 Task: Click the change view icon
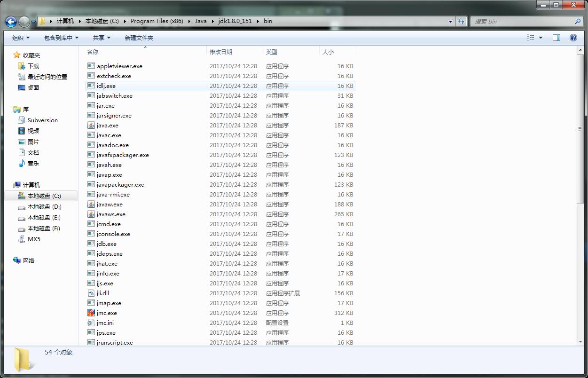point(531,38)
